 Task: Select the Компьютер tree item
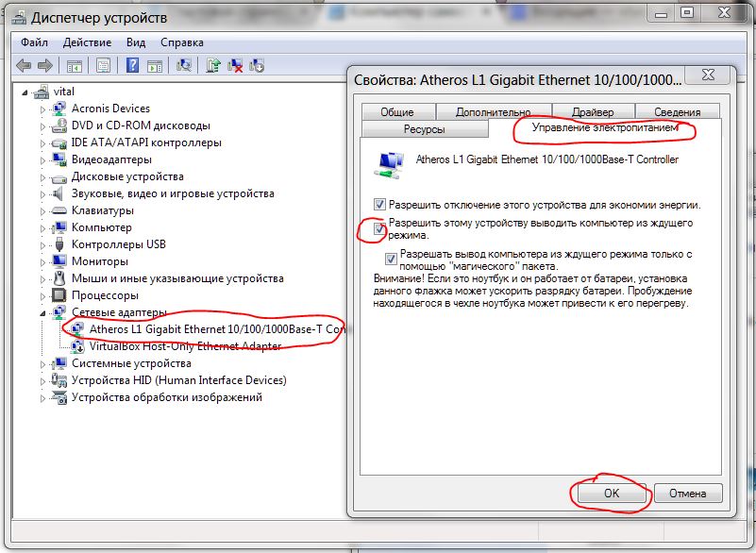(x=102, y=227)
